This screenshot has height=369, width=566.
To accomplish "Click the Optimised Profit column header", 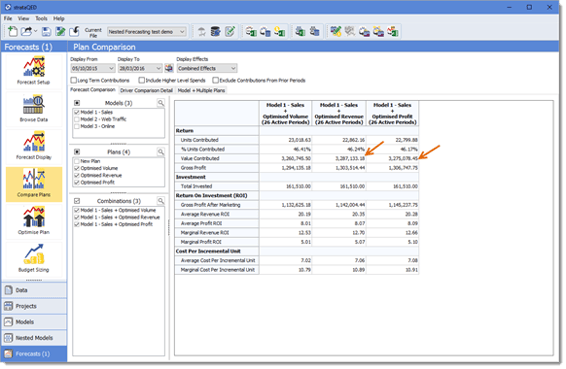I will click(392, 113).
